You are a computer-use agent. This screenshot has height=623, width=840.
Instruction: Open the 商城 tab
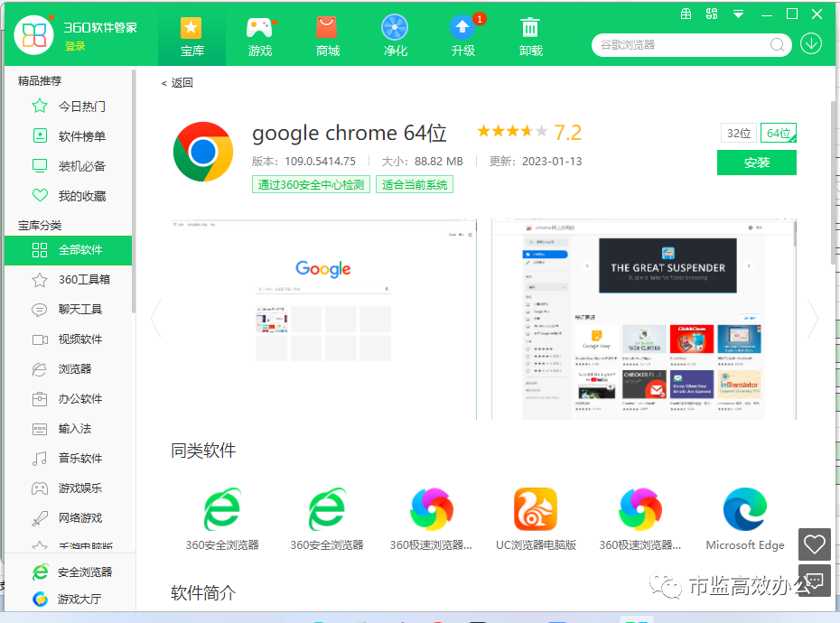coord(327,36)
